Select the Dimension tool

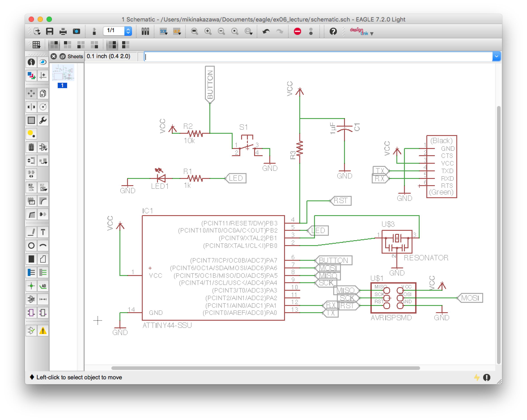click(x=43, y=299)
